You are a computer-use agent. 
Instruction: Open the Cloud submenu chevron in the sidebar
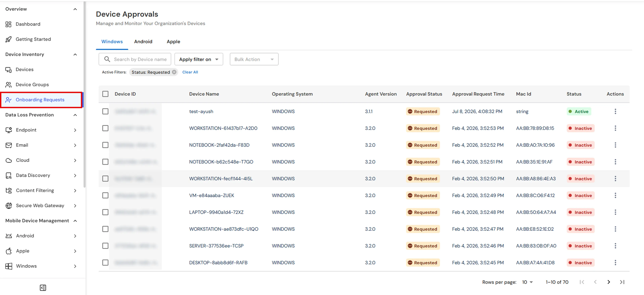coord(75,160)
